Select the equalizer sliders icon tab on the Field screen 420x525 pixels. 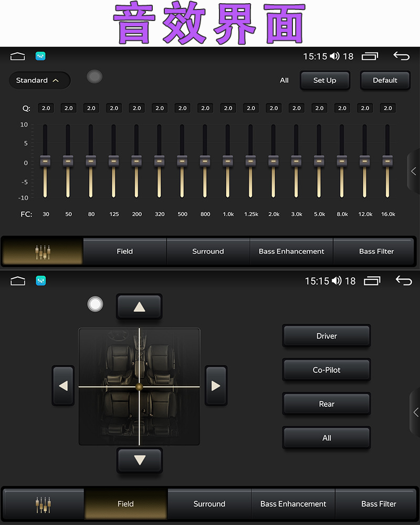point(43,504)
